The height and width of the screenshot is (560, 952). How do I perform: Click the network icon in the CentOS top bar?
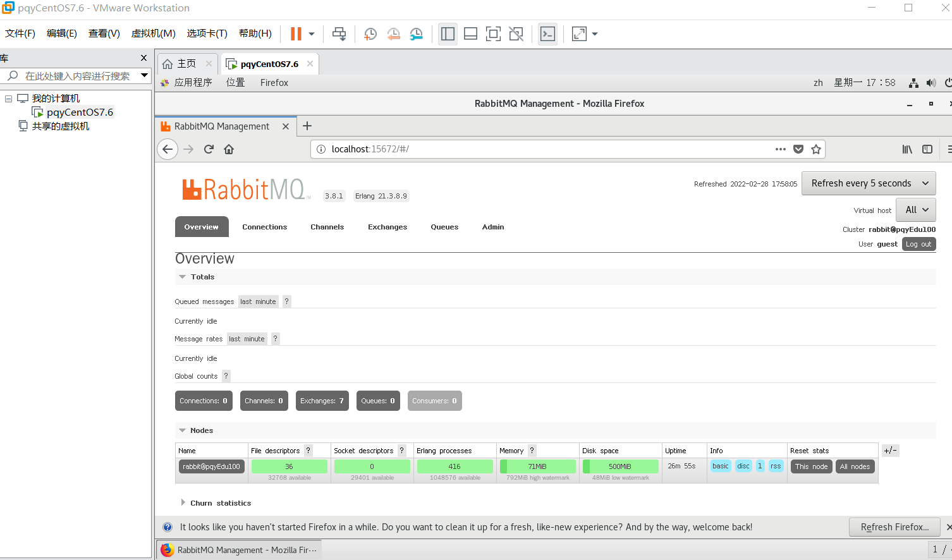coord(913,83)
